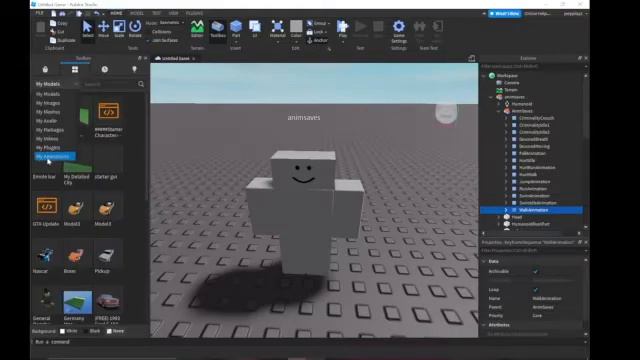This screenshot has width=640, height=360.
Task: Collapse the Data section in Properties
Action: [484, 261]
